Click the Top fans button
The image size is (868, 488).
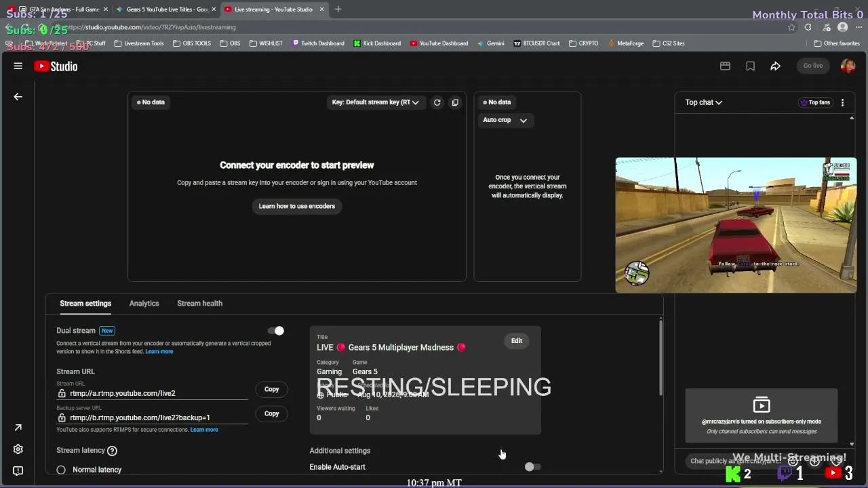[815, 102]
